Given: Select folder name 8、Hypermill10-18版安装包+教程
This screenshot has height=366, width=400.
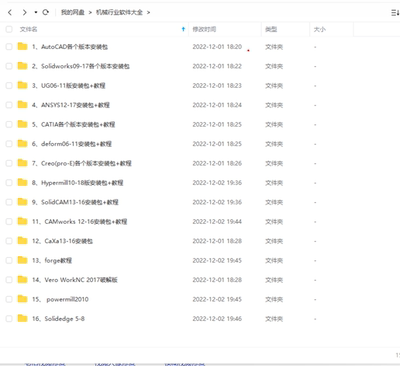Looking at the screenshot, I should [78, 183].
